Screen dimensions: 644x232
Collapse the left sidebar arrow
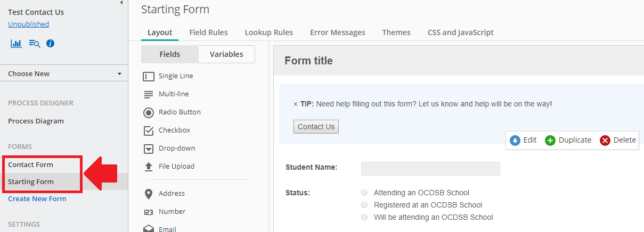(121, 3)
